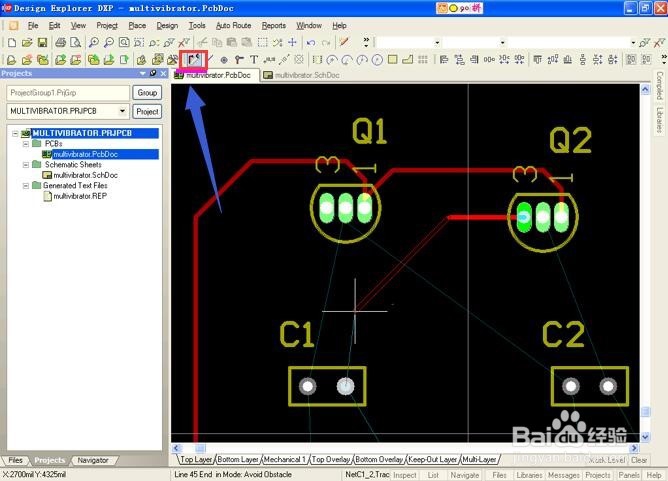Viewport: 668px width, 481px height.
Task: Click the Clear mask button
Action: click(x=639, y=460)
